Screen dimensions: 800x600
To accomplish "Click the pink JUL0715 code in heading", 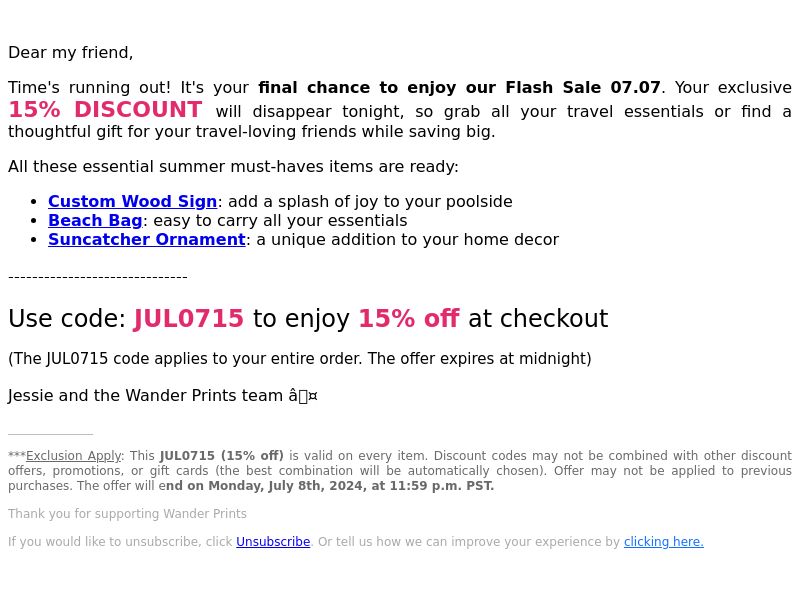I will click(188, 318).
